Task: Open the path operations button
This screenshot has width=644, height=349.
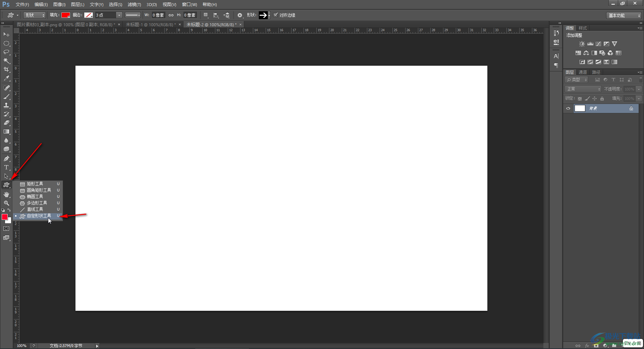Action: click(x=206, y=15)
